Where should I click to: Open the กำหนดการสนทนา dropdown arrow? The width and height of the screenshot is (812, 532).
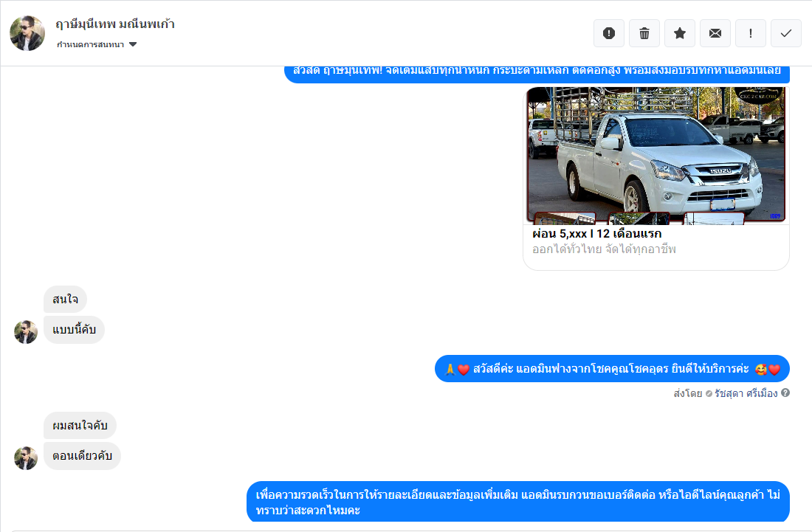tap(133, 45)
